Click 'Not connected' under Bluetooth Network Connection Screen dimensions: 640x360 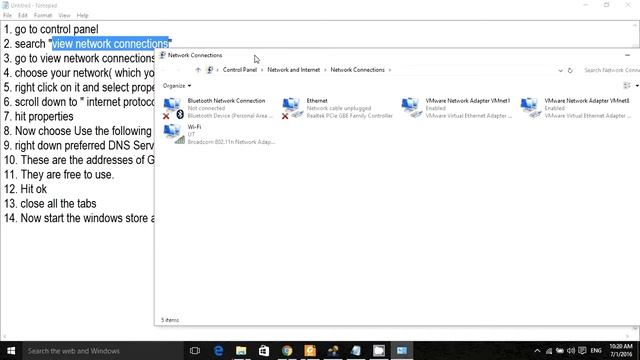(206, 108)
